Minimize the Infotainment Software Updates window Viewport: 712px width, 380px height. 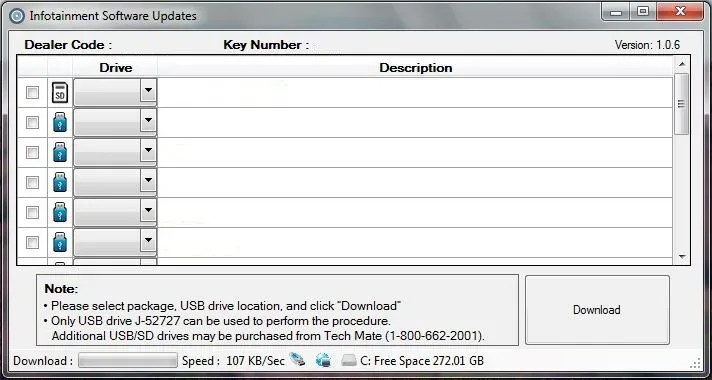(616, 12)
